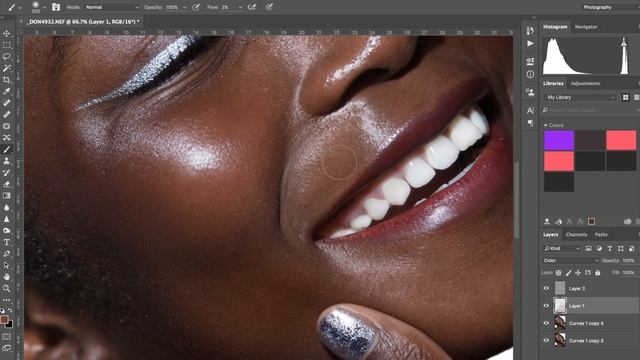Open the Character panel icon

530,110
